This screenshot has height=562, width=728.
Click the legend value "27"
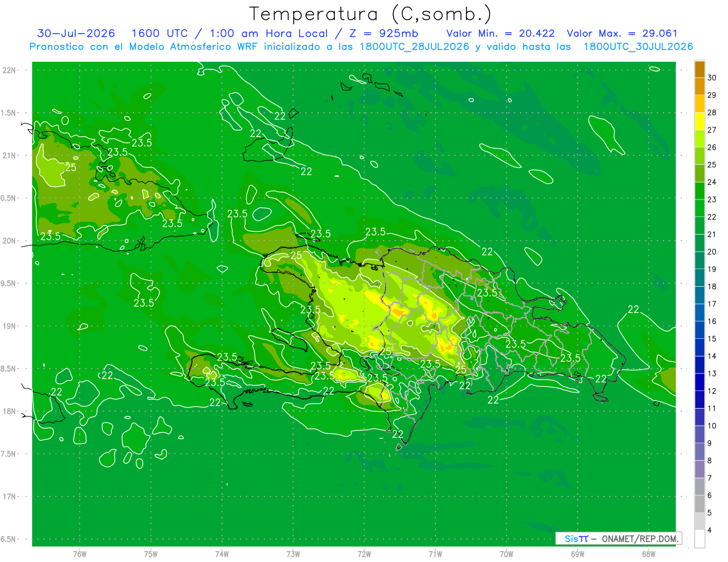coord(712,130)
